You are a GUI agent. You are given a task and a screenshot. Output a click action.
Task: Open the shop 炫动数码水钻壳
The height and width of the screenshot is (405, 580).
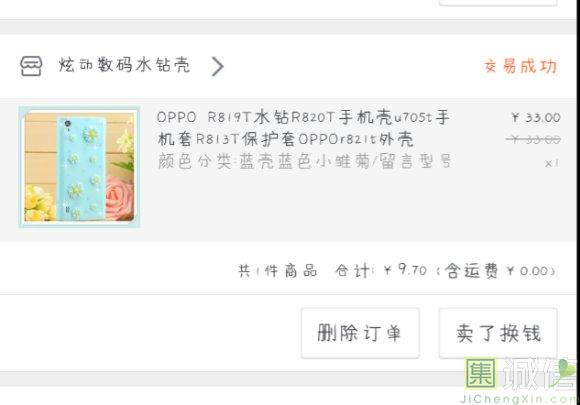point(125,65)
